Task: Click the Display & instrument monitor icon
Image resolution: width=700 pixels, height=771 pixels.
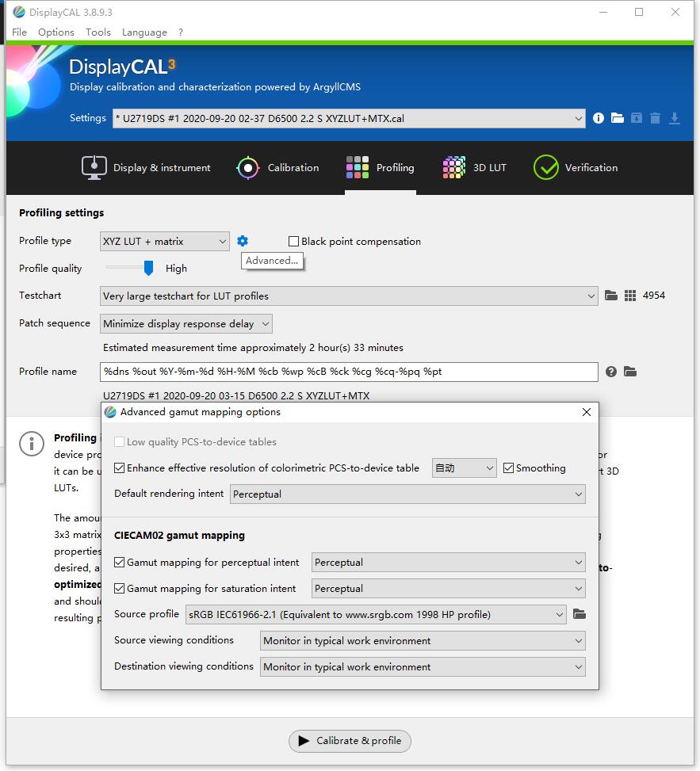Action: (94, 168)
